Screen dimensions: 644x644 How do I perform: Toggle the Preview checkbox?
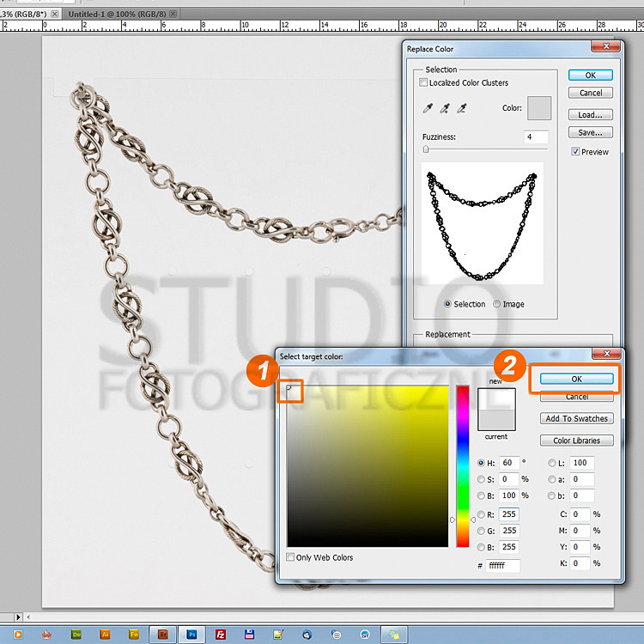[x=576, y=152]
